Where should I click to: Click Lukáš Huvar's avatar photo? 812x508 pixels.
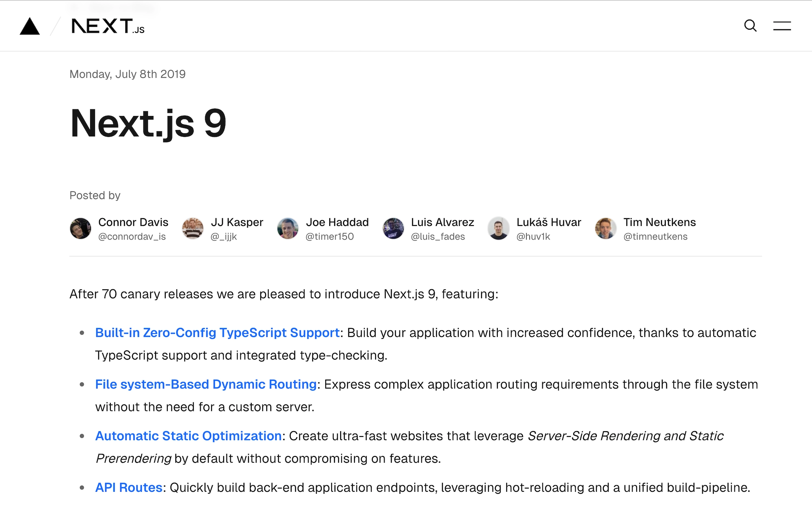click(499, 228)
